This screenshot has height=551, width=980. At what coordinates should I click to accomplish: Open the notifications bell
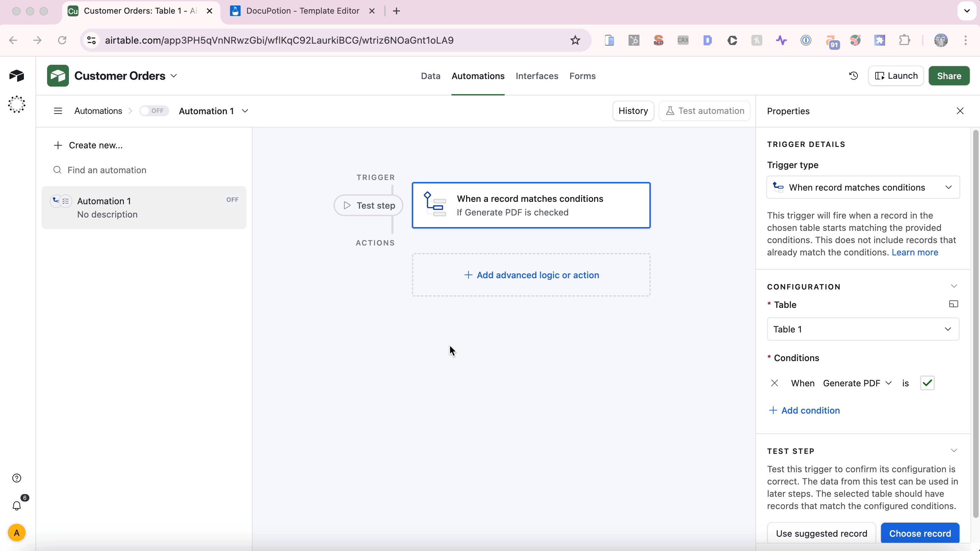[16, 506]
